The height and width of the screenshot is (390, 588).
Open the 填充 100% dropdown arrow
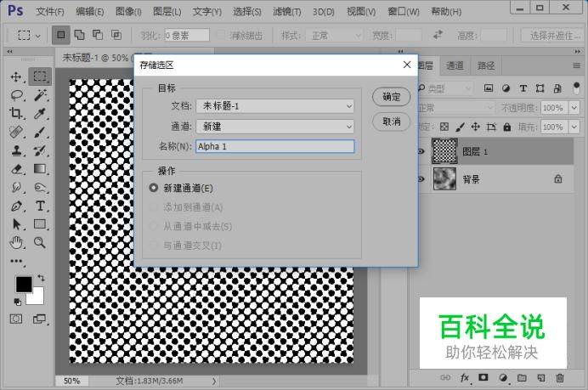tap(574, 127)
